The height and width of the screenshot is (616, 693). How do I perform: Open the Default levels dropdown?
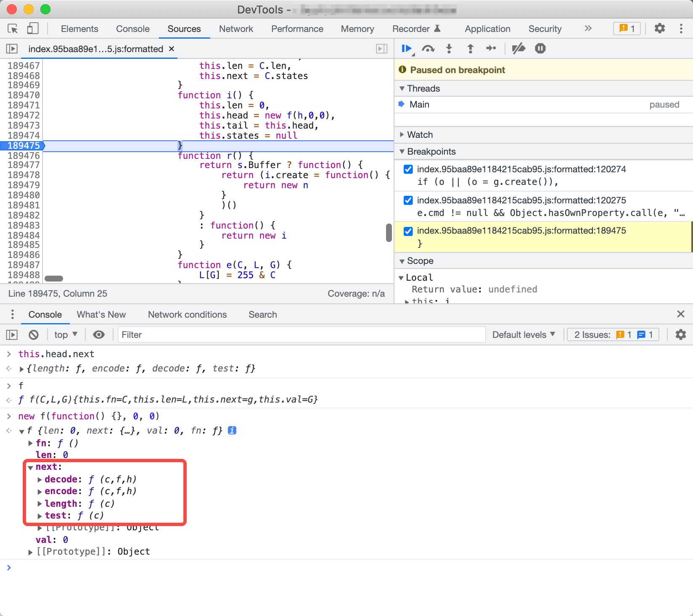pyautogui.click(x=524, y=334)
